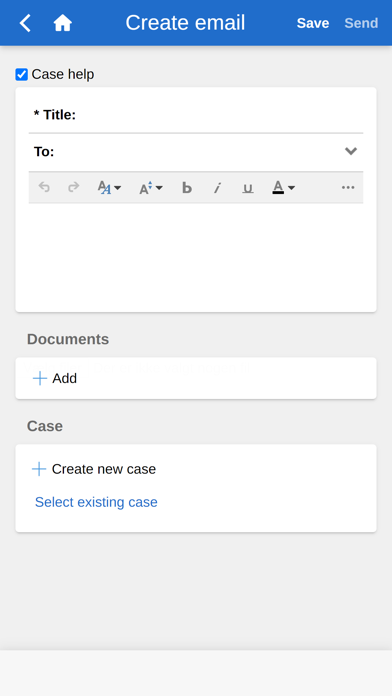Viewport: 392px width, 696px height.
Task: Click the plus icon beside Create new case
Action: tap(39, 469)
